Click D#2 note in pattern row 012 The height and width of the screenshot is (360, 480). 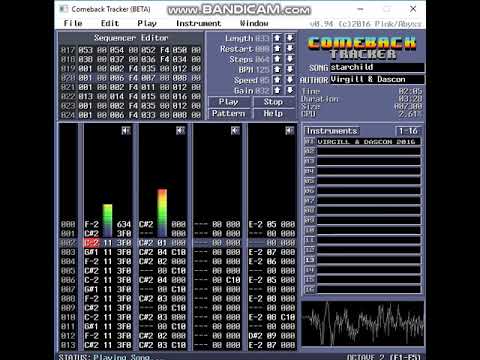[256, 336]
